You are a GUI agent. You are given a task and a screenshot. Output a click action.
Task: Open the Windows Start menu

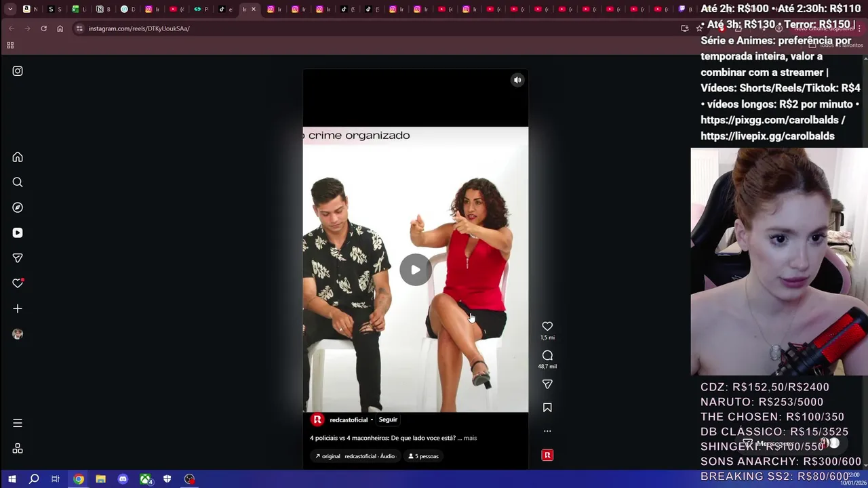(12, 479)
